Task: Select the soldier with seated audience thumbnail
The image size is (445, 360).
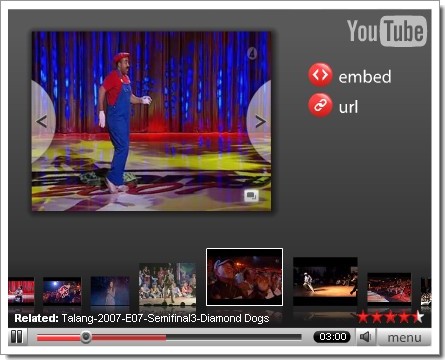Action: tap(167, 284)
